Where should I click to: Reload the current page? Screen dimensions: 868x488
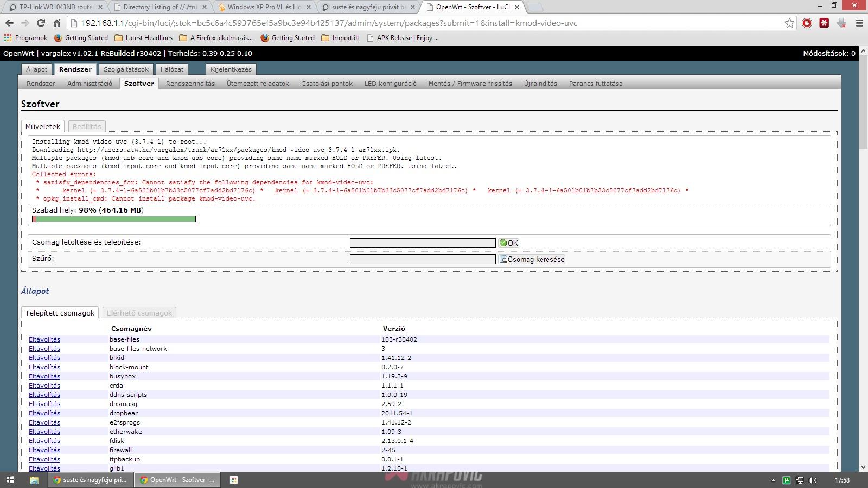point(41,23)
